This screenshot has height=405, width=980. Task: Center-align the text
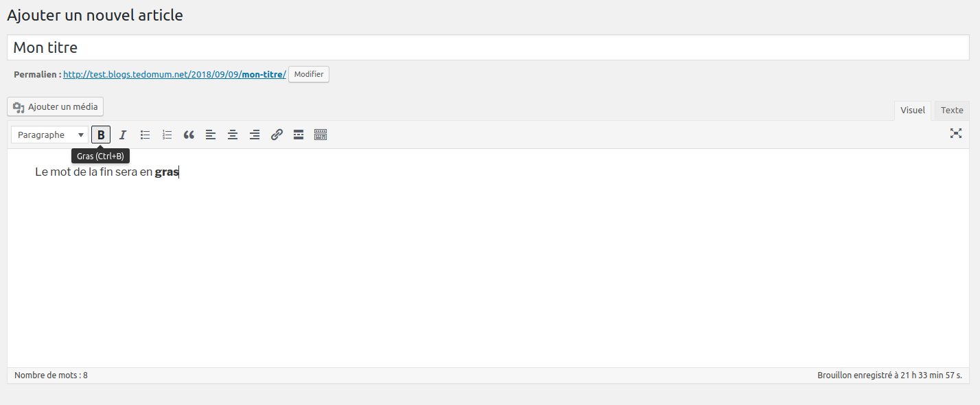tap(233, 135)
